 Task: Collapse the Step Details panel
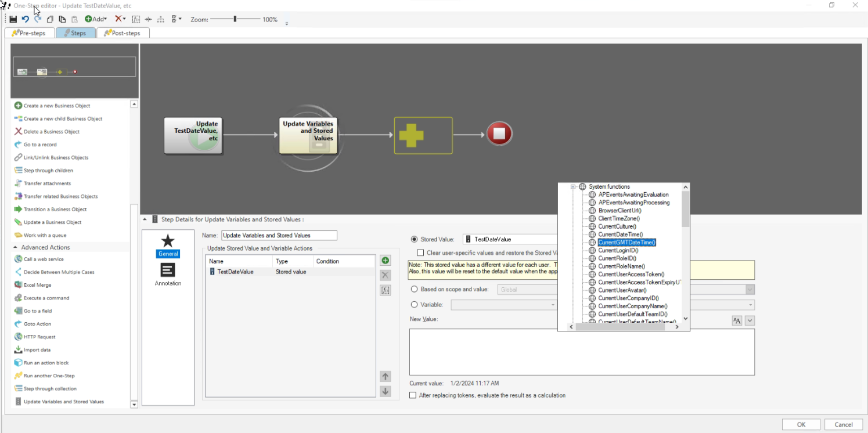point(145,219)
